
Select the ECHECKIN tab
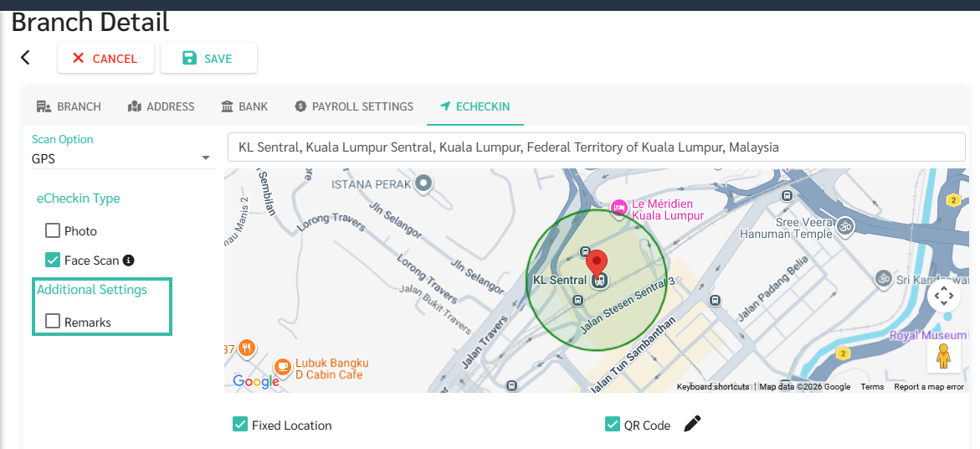475,106
